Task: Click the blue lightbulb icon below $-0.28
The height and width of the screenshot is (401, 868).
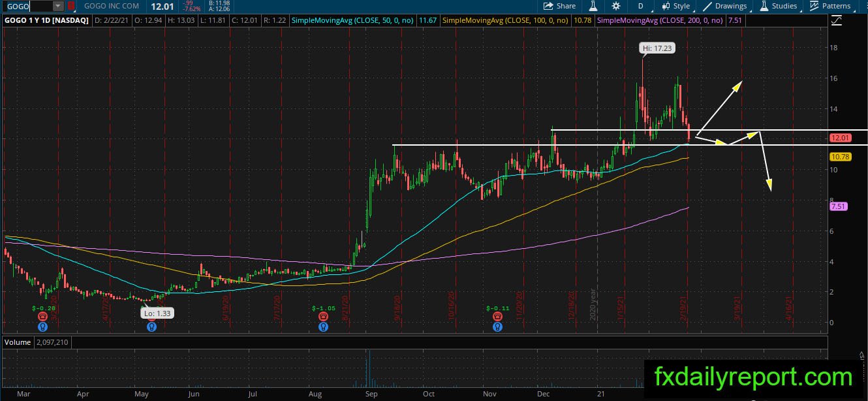Action: click(42, 327)
